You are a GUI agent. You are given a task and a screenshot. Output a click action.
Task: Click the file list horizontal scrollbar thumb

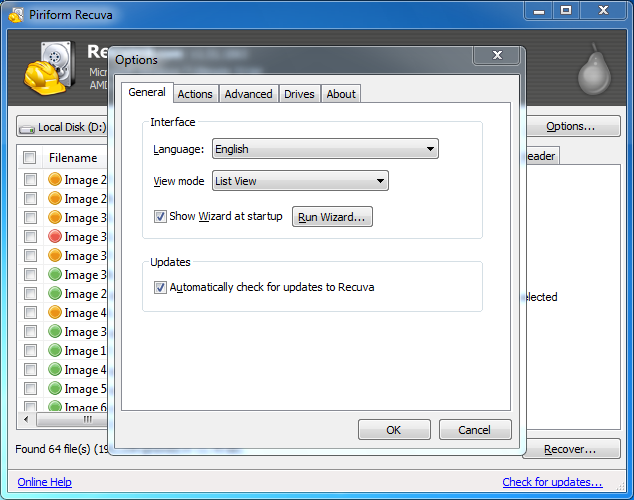tap(73, 419)
